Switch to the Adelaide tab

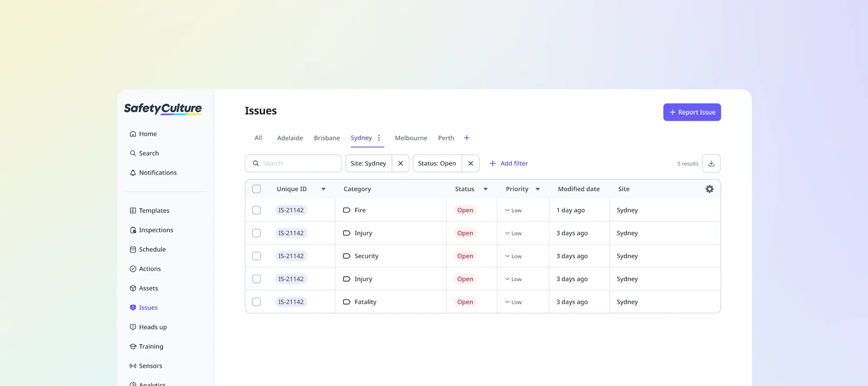tap(290, 138)
